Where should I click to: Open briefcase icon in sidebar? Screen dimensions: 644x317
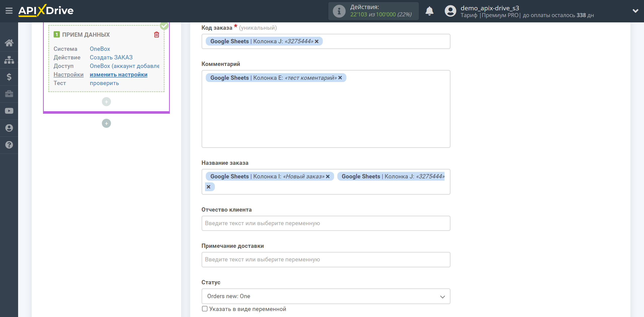(x=9, y=94)
